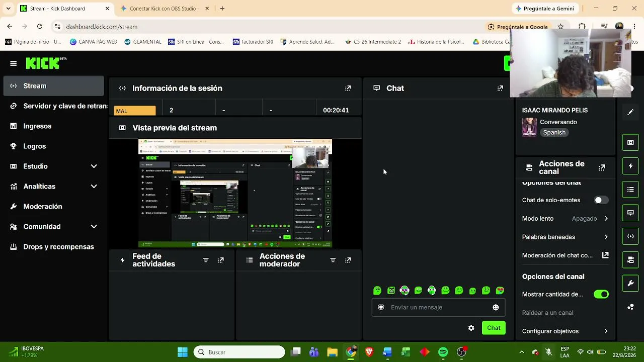Pop out the Acciones de moderador panel
Image resolution: width=644 pixels, height=362 pixels.
coord(348,260)
